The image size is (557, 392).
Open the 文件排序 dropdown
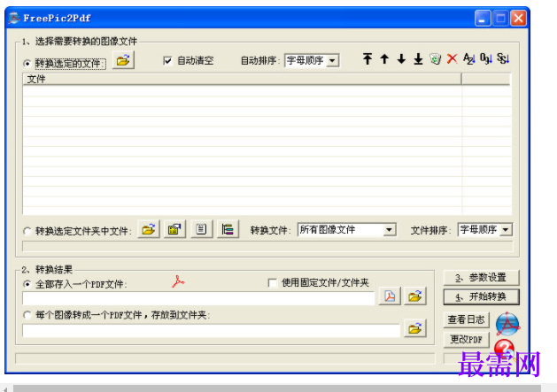pyautogui.click(x=506, y=230)
